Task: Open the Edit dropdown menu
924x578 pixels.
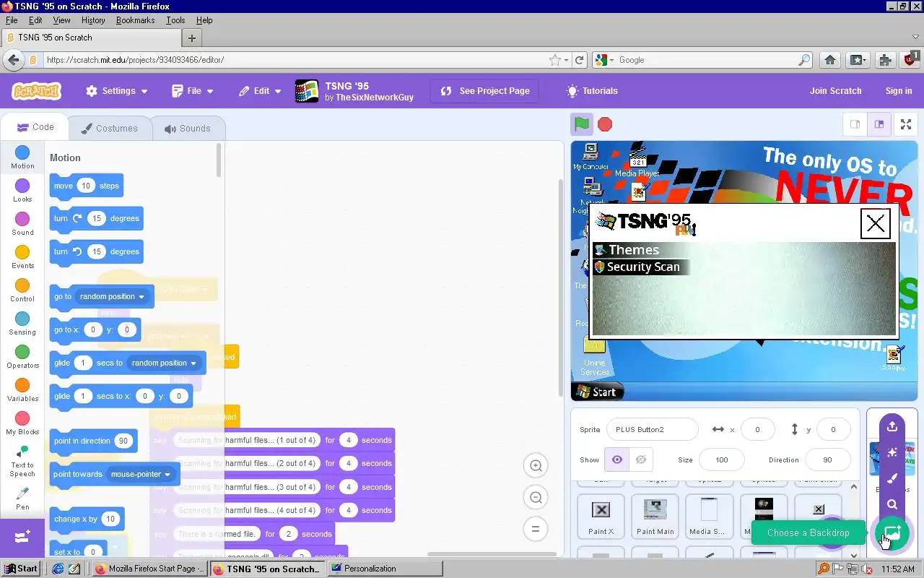Action: [x=260, y=91]
